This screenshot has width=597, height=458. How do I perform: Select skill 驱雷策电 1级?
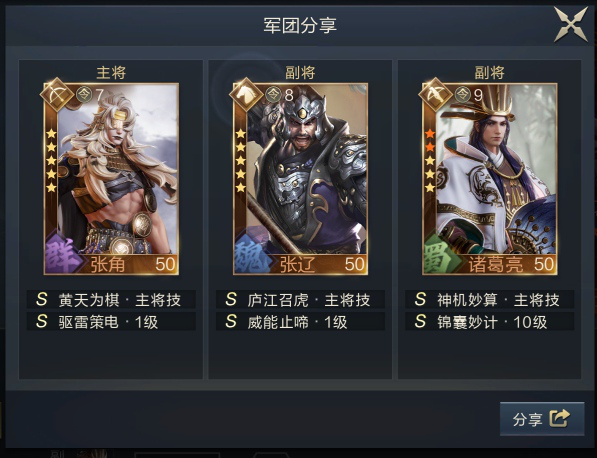point(111,322)
